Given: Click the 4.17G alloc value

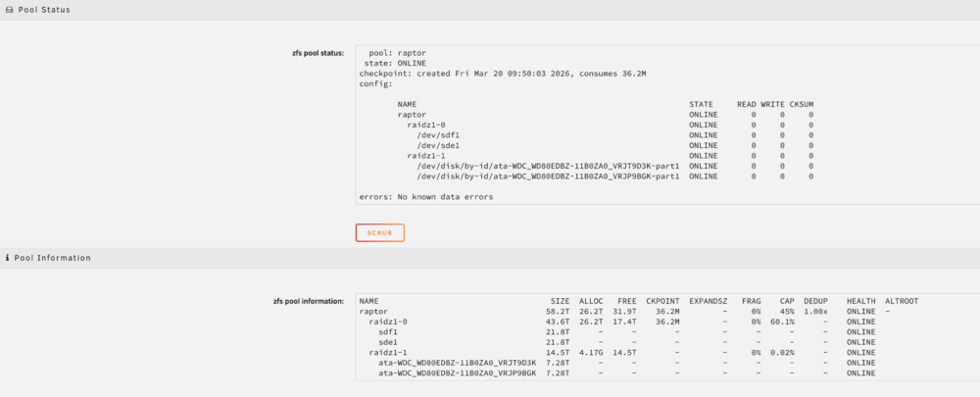Looking at the screenshot, I should point(591,353).
